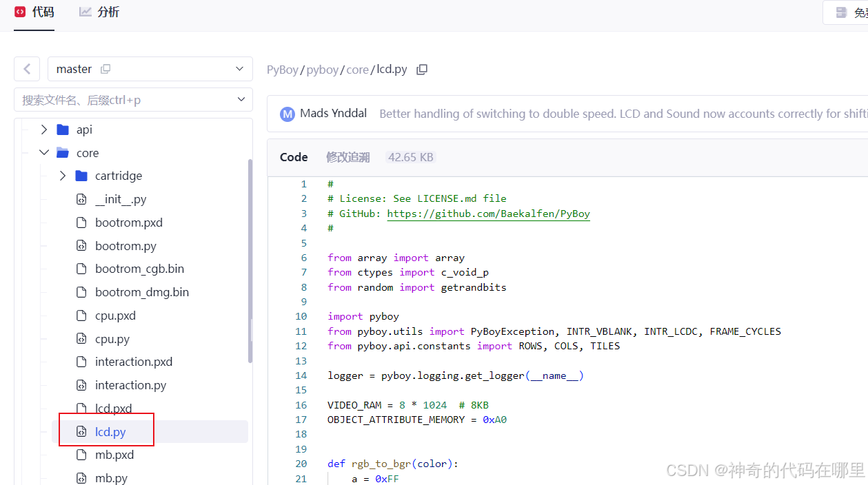
Task: Select the cartridge folder icon
Action: [x=81, y=176]
